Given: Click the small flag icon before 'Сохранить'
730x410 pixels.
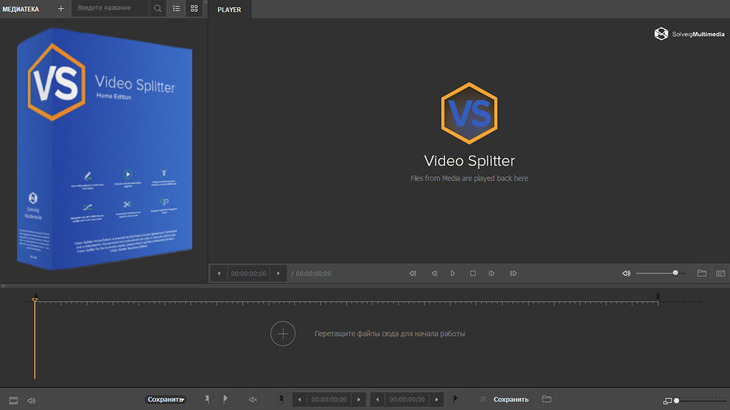Looking at the screenshot, I should point(483,399).
